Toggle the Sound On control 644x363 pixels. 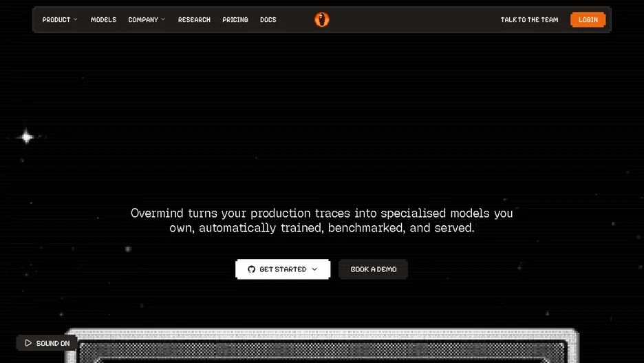[x=47, y=343]
